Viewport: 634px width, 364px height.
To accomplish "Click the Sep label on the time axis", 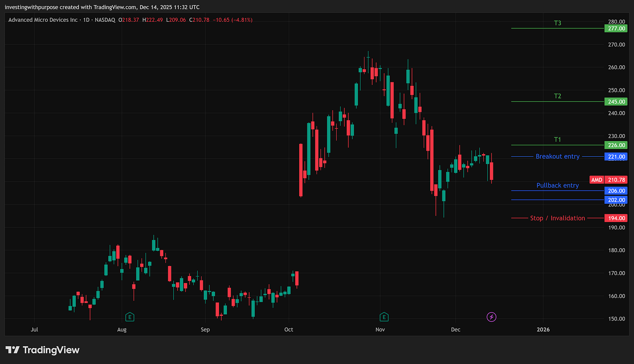I will pos(205,330).
